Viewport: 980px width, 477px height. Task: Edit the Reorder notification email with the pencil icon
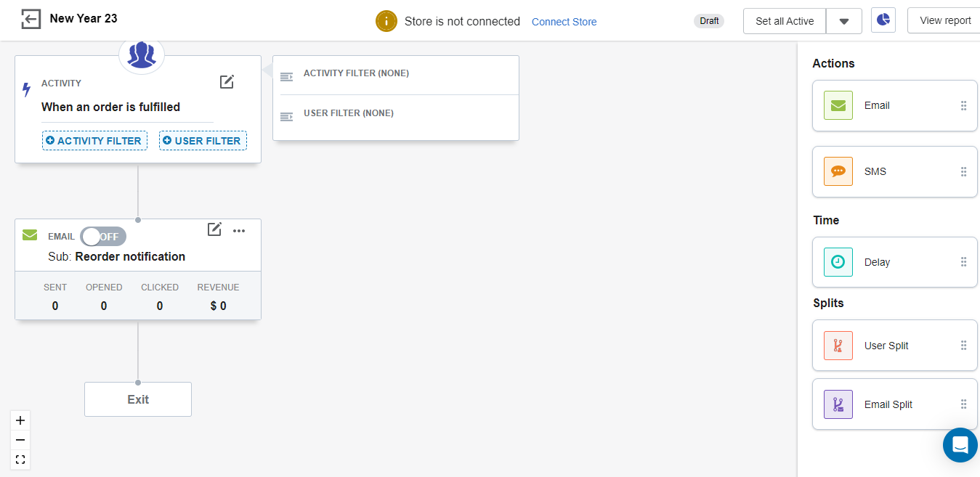214,229
